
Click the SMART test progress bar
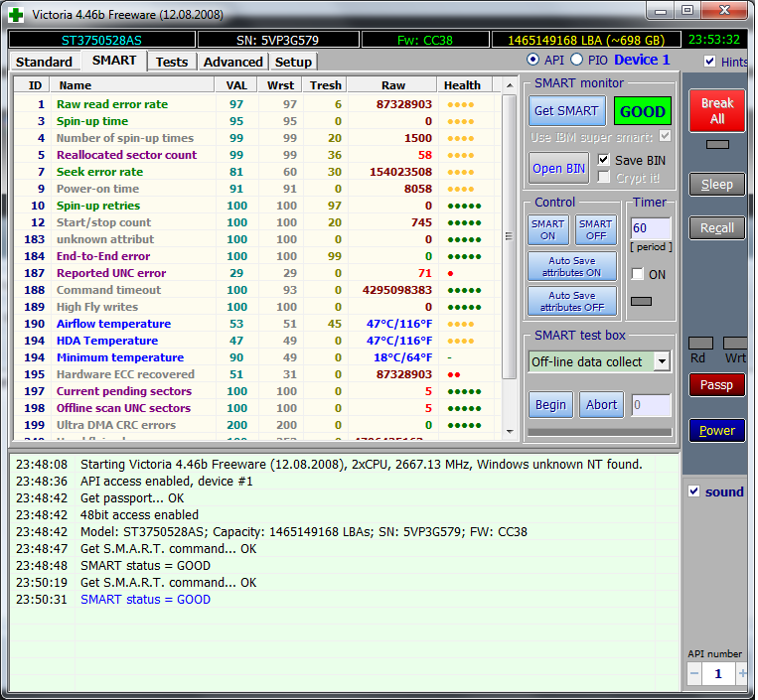(x=600, y=432)
